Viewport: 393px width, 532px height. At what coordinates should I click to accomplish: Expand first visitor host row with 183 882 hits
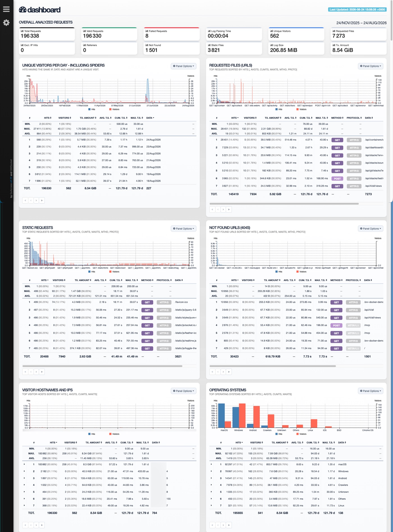pyautogui.click(x=24, y=464)
